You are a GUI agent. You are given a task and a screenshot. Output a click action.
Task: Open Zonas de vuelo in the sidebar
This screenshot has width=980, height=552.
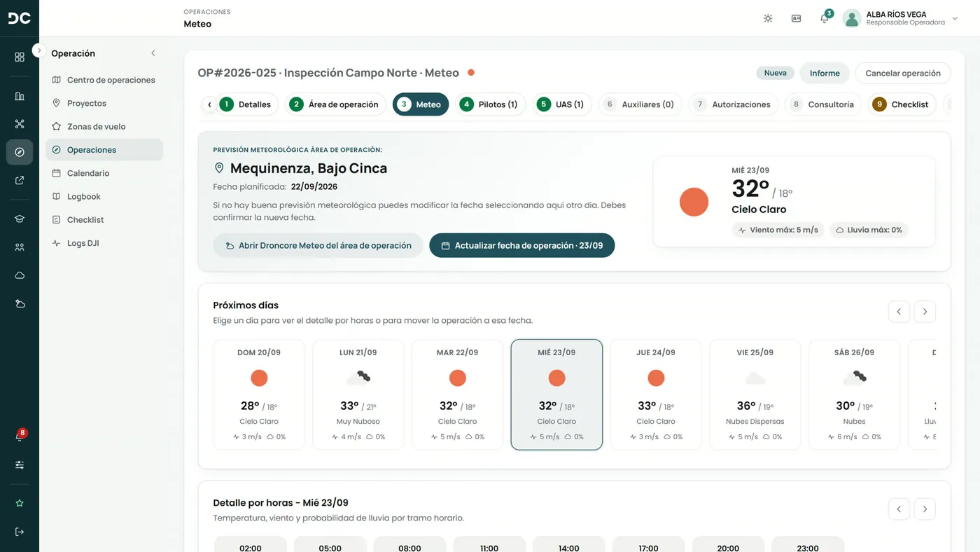click(104, 127)
